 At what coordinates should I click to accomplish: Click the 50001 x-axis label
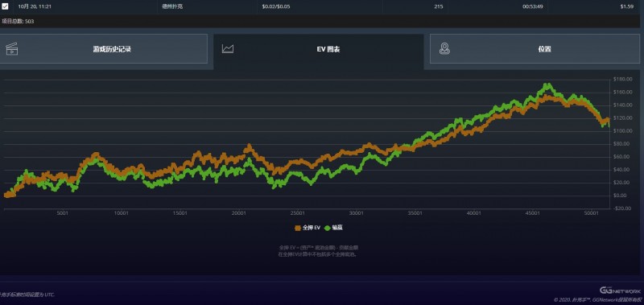(592, 213)
